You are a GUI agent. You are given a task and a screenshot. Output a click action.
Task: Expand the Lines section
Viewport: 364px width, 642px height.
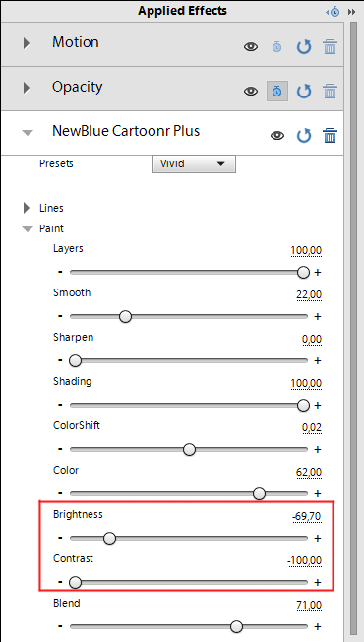(27, 208)
